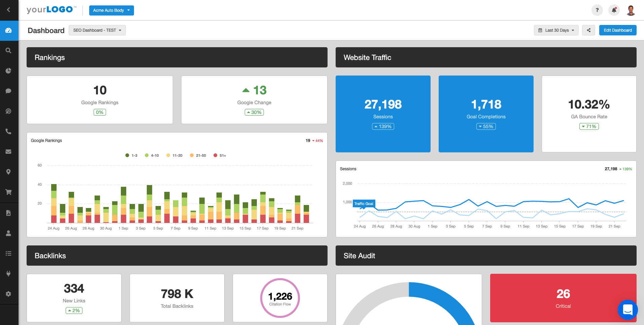Viewport: 644px width, 325px height.
Task: Click the 71% badge under Bounce Rate
Action: pos(589,126)
